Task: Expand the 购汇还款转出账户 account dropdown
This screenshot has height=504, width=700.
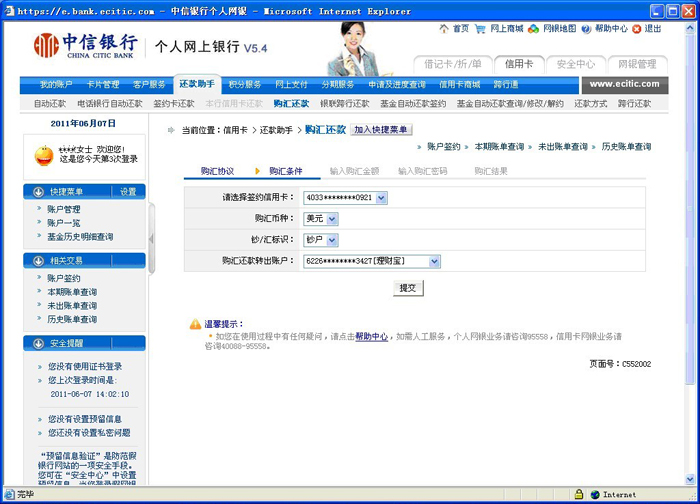Action: tap(434, 261)
